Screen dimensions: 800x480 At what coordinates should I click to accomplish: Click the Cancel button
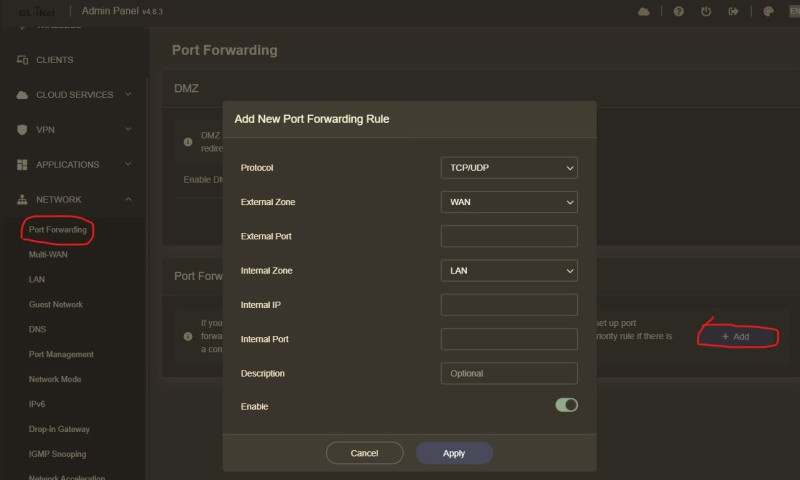pyautogui.click(x=365, y=453)
